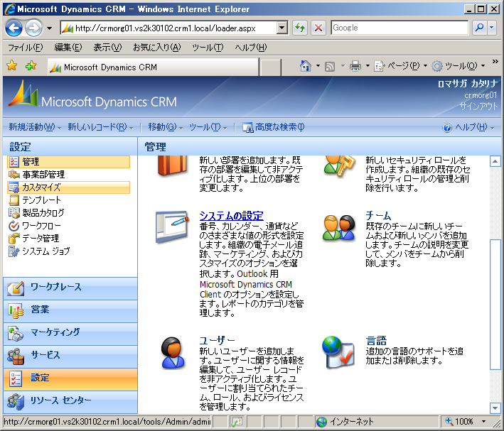Click the IE forward navigation arrow
The width and height of the screenshot is (504, 431).
(33, 28)
